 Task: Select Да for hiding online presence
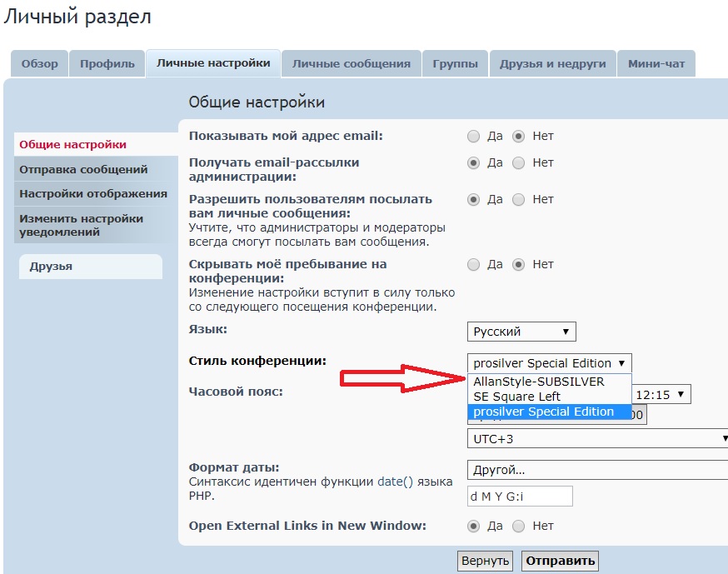[474, 265]
